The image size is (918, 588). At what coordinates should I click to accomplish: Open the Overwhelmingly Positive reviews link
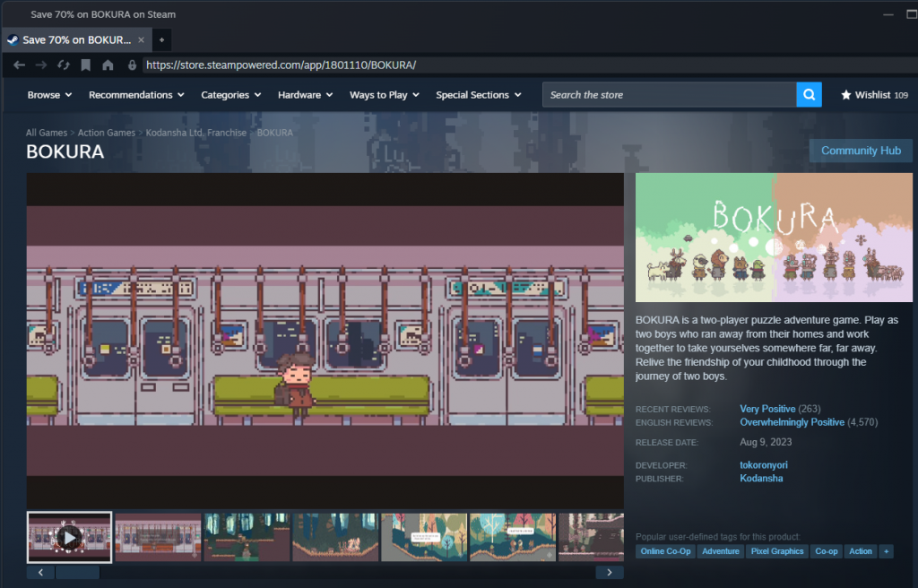coord(792,422)
